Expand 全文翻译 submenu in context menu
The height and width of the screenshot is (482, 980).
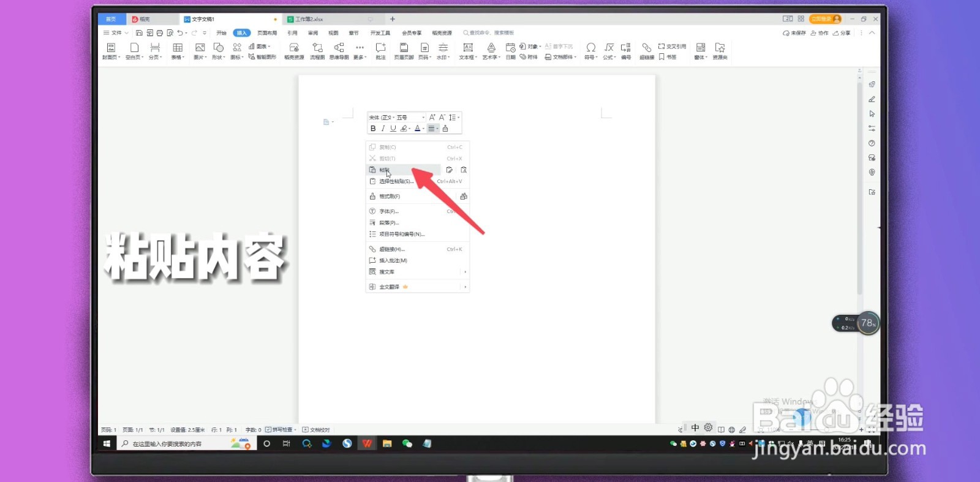pyautogui.click(x=418, y=287)
